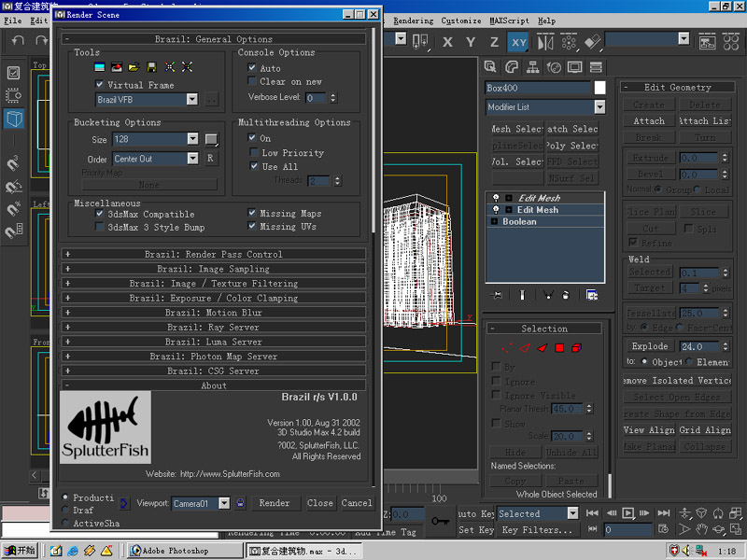Enable Clear on new
747x560 pixels.
[252, 81]
